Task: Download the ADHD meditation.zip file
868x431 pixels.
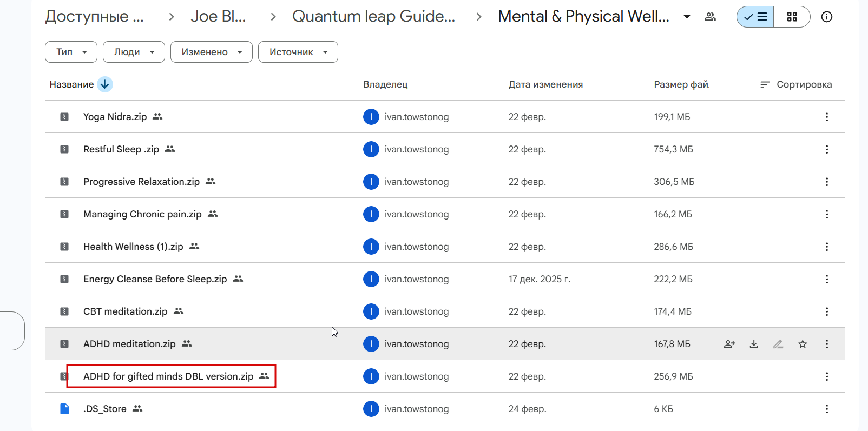Action: (x=754, y=344)
